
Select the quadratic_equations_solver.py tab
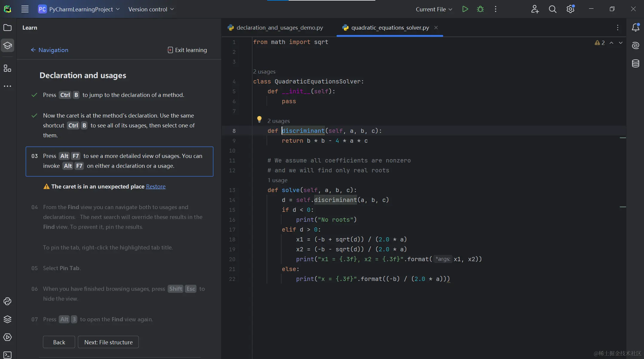pyautogui.click(x=390, y=28)
